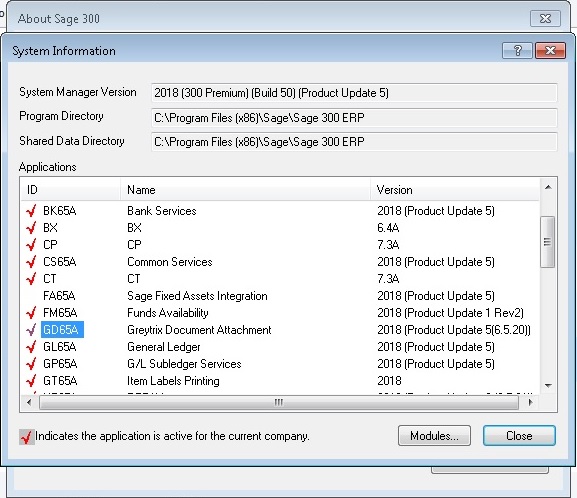Select 'Item Labels Printing' name cell
This screenshot has width=577, height=498.
tap(173, 381)
